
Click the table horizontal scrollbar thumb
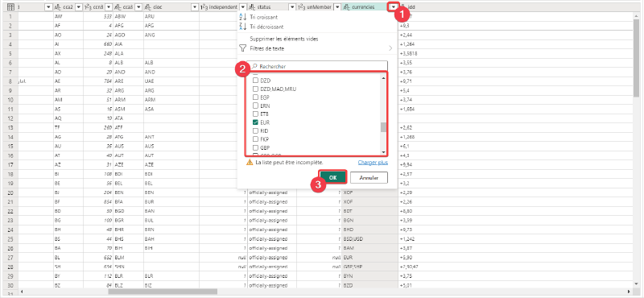163,292
